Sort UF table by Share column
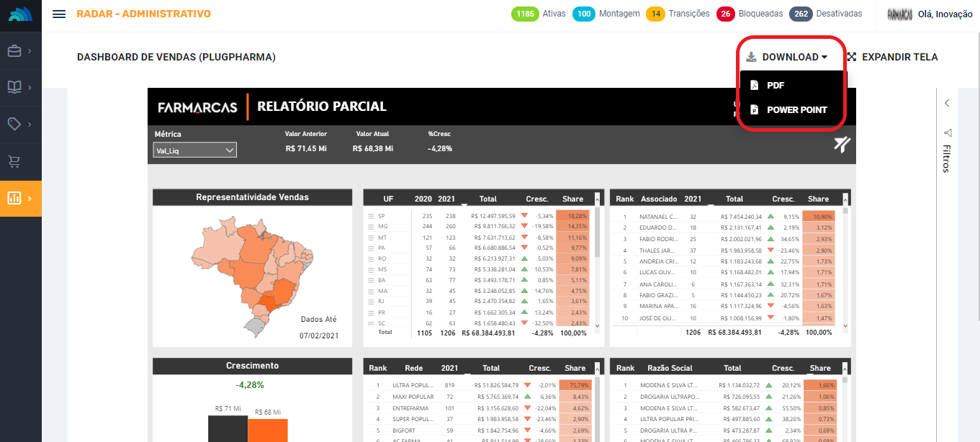 pos(572,199)
